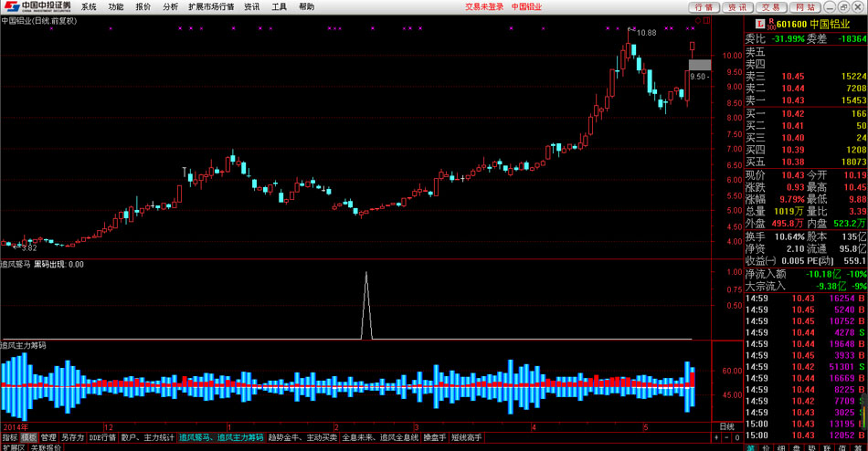Click the red square panel icon above chart

[706, 20]
